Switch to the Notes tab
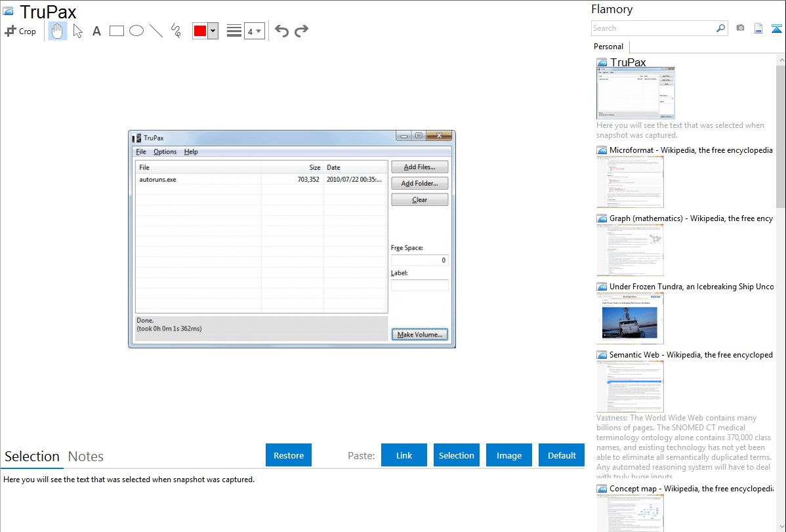 pos(86,457)
